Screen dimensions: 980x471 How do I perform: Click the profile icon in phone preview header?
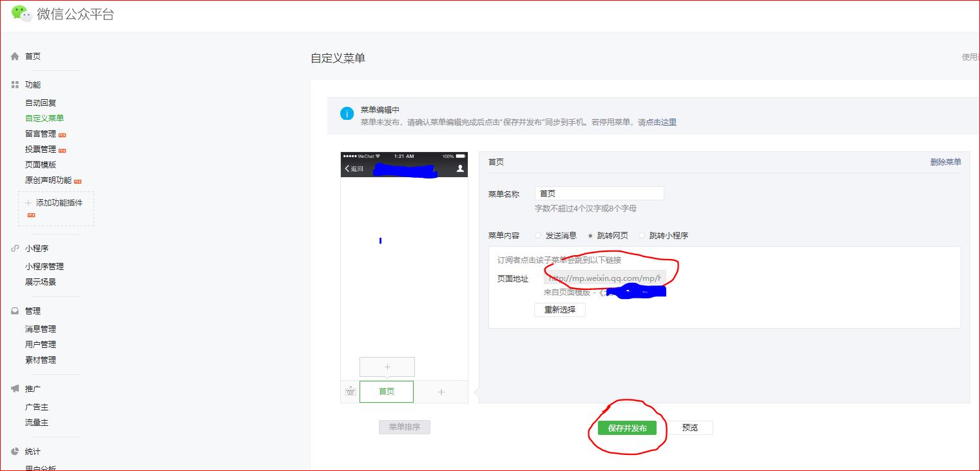point(460,169)
